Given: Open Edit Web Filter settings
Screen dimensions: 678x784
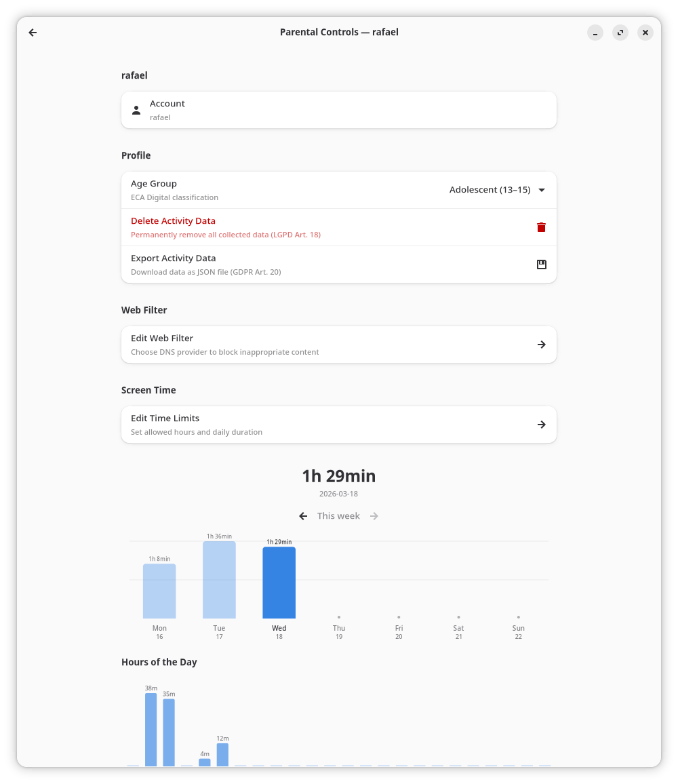Looking at the screenshot, I should 325,345.
